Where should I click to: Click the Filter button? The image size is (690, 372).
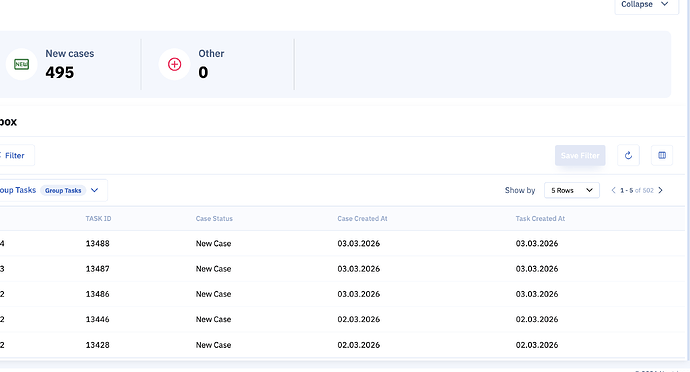pos(15,155)
